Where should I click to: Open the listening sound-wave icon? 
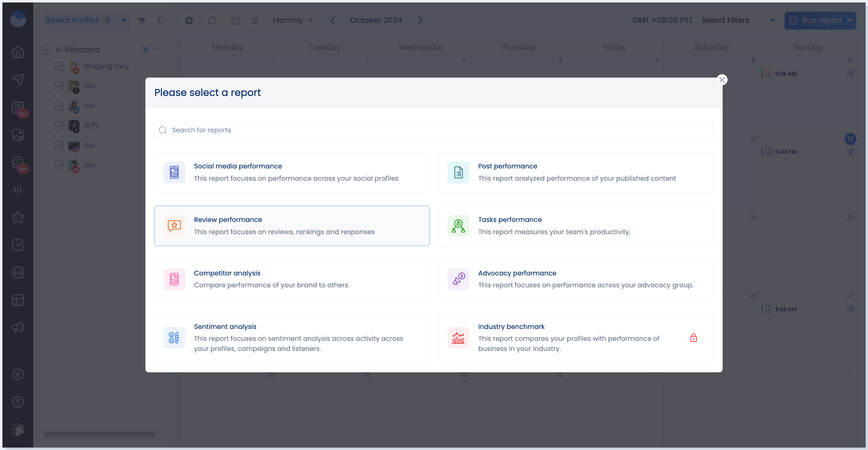pyautogui.click(x=18, y=190)
